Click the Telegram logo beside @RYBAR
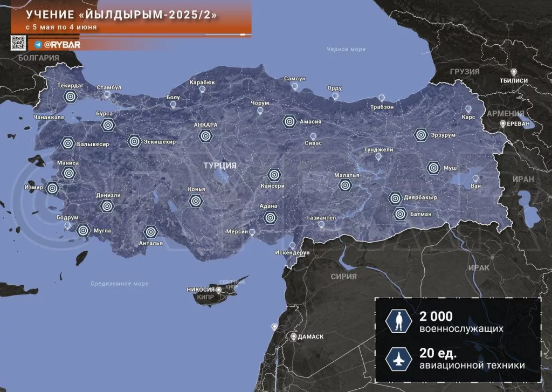 pos(38,45)
